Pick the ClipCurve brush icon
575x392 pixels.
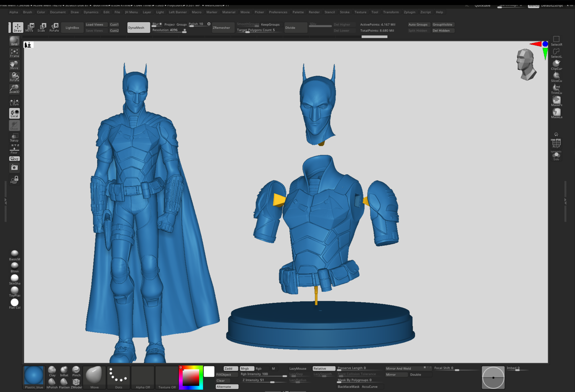point(556,65)
